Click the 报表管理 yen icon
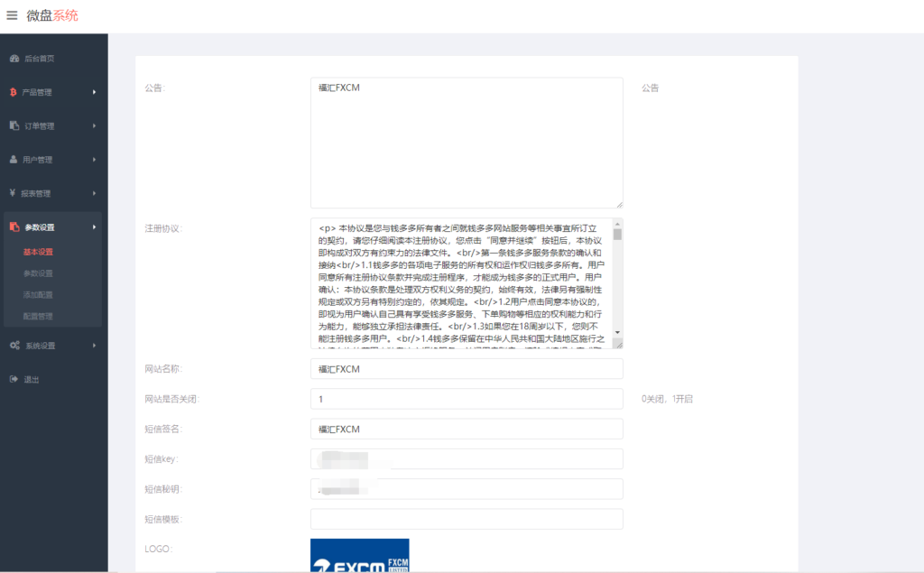The width and height of the screenshot is (924, 573). point(14,193)
